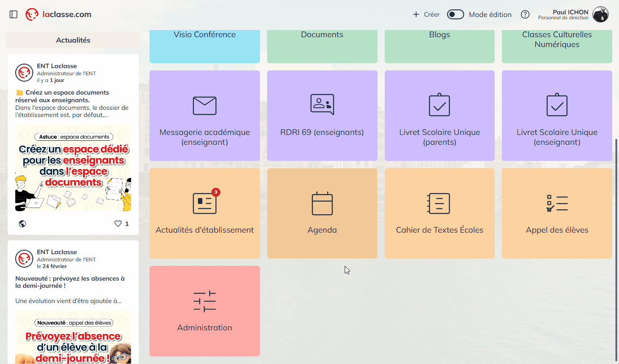Go to laclasse.com home logo
This screenshot has width=619, height=364.
point(58,14)
